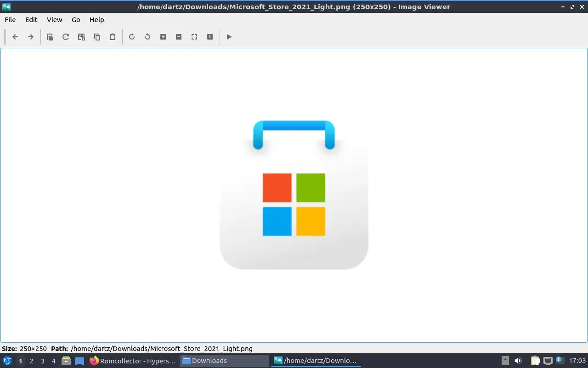Paste an image from the clipboard
This screenshot has width=588, height=368.
113,37
